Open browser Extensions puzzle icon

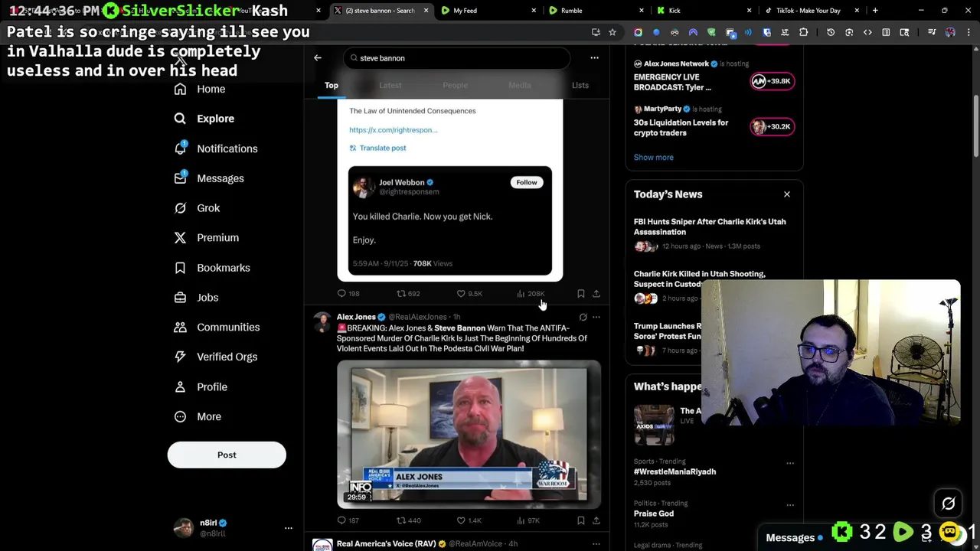coord(803,32)
